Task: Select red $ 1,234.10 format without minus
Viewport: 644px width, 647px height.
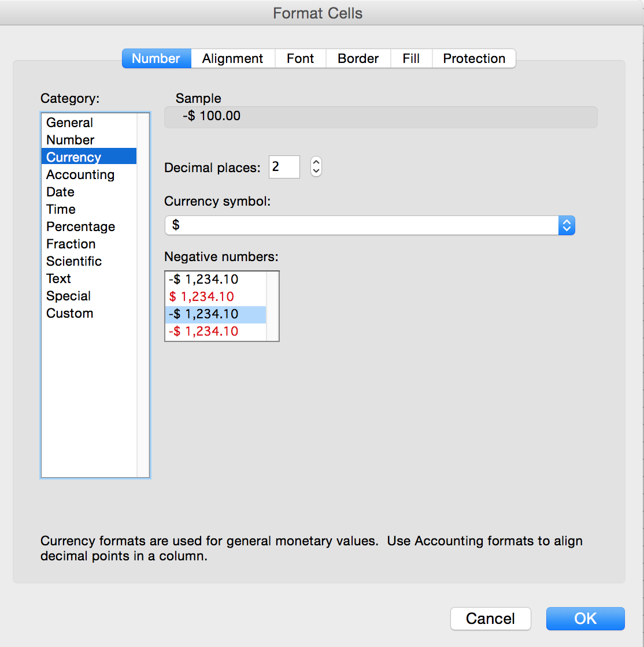Action: tap(216, 297)
